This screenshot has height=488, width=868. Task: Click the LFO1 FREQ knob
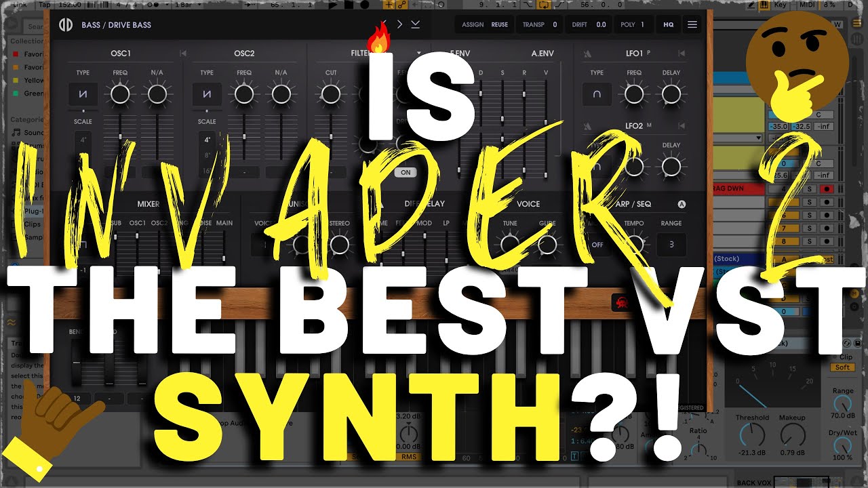tap(634, 94)
